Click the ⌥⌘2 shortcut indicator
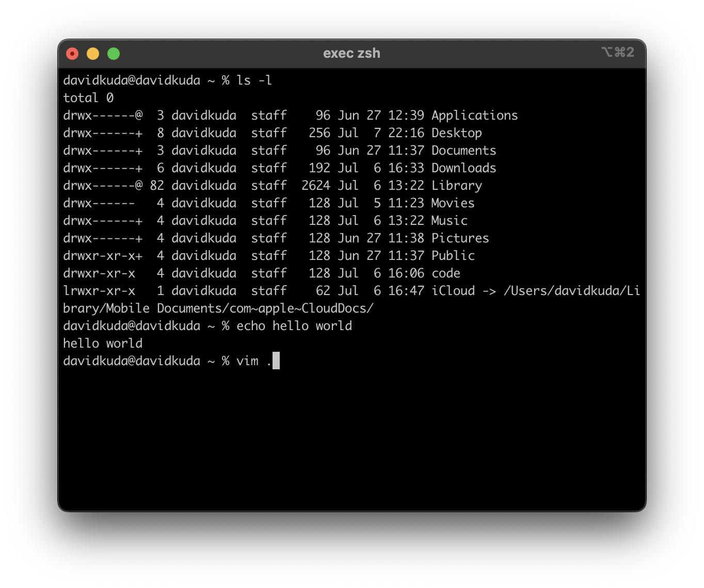 click(617, 52)
